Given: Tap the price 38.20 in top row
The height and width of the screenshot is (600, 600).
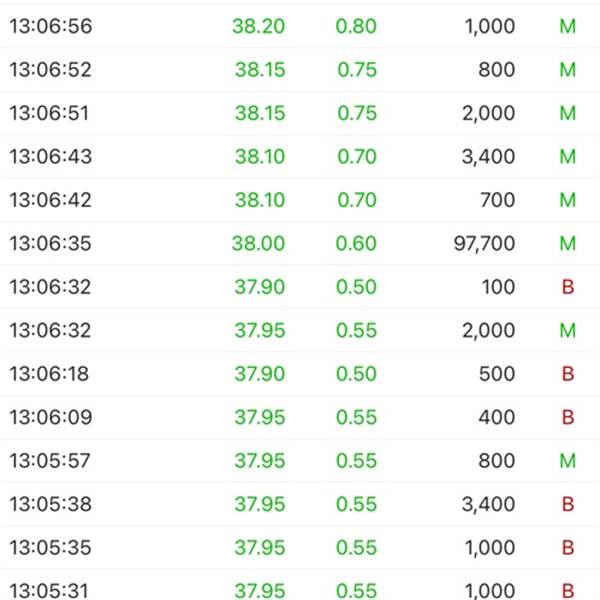Looking at the screenshot, I should click(x=259, y=26).
